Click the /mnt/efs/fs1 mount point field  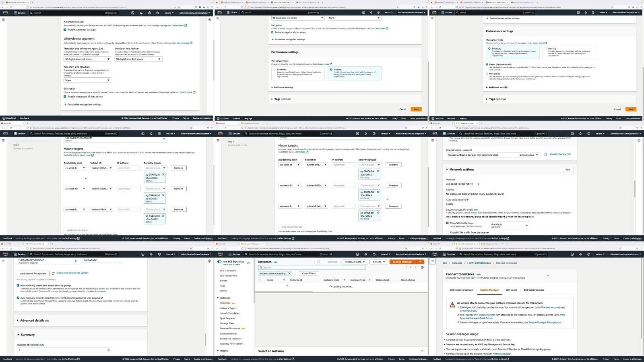click(102, 260)
